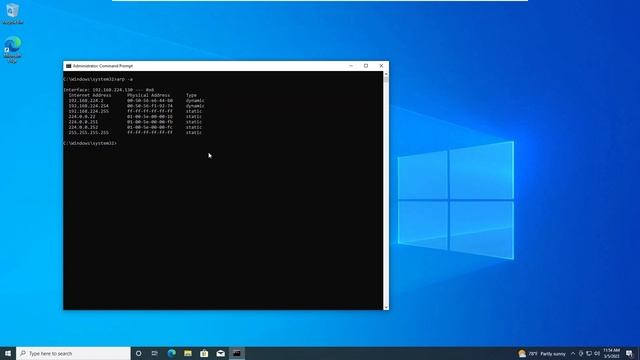Image resolution: width=640 pixels, height=360 pixels.
Task: Click the 'Type' column header
Action: click(191, 95)
